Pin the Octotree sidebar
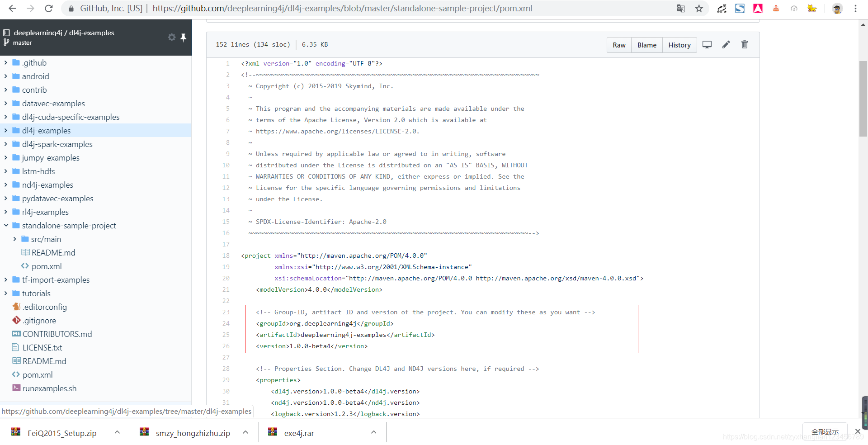 click(x=183, y=37)
